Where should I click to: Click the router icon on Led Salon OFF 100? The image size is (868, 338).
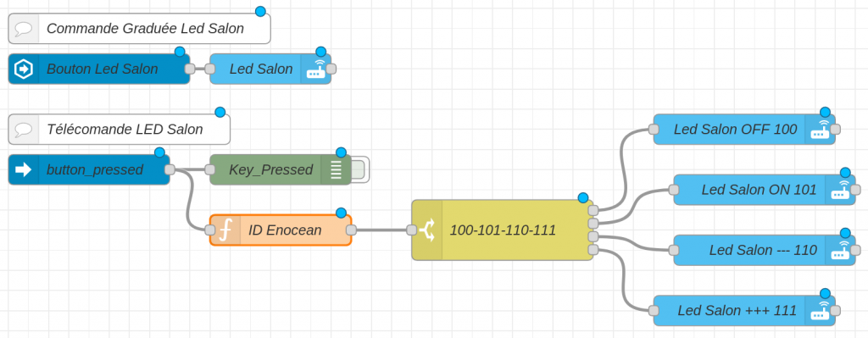(820, 130)
